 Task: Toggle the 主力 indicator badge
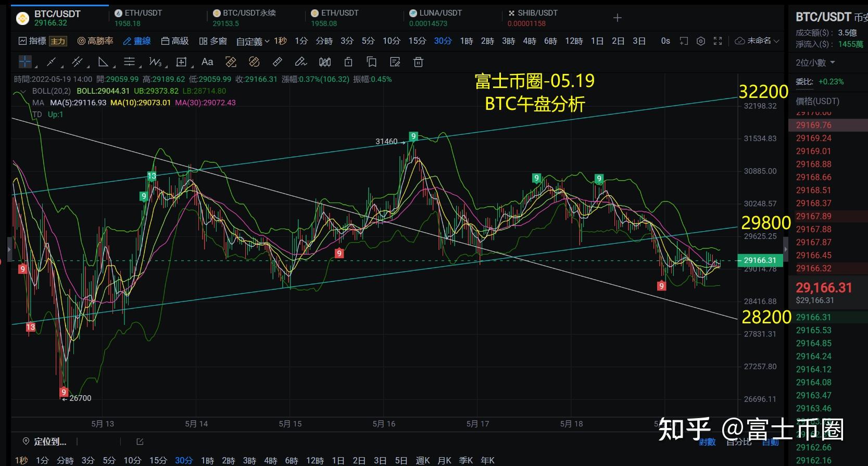click(x=58, y=41)
